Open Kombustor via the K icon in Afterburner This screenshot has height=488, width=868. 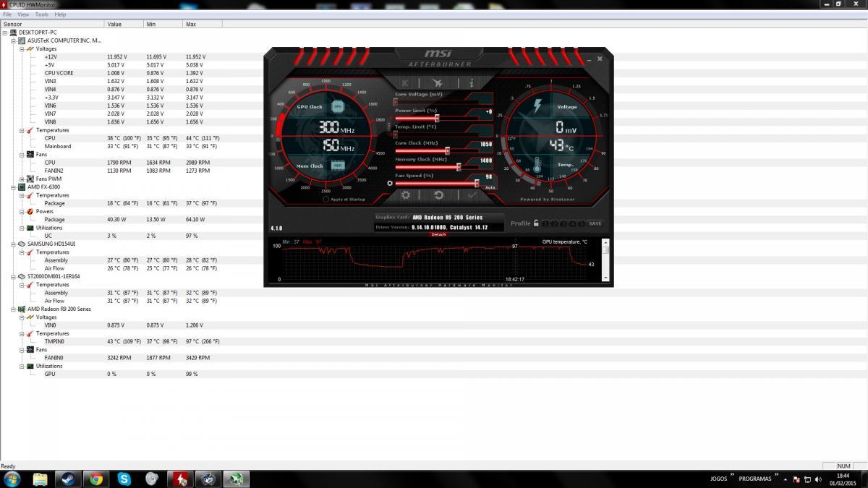coord(405,83)
